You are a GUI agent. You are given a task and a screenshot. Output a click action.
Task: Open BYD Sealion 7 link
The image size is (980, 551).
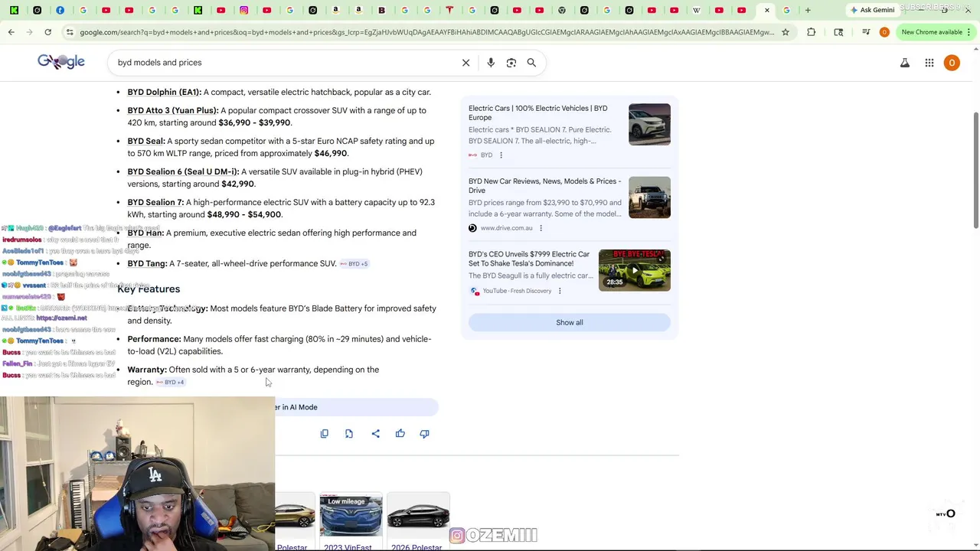(x=155, y=202)
